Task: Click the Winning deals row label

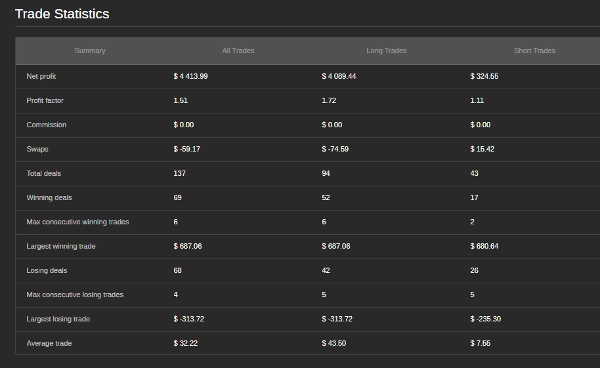Action: tap(49, 198)
